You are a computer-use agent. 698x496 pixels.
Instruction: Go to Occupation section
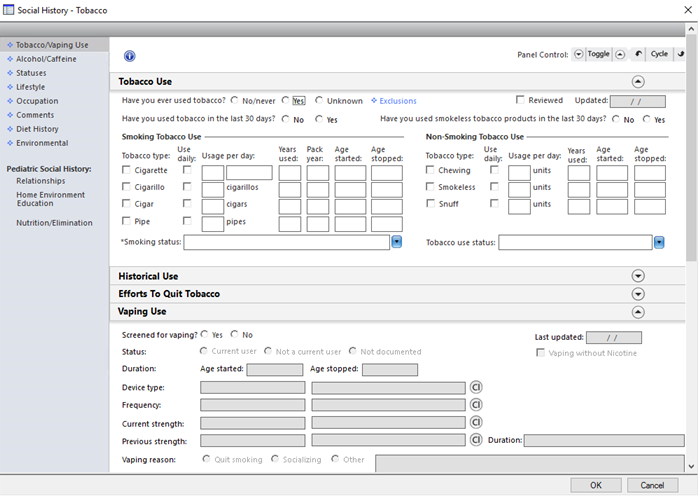37,101
